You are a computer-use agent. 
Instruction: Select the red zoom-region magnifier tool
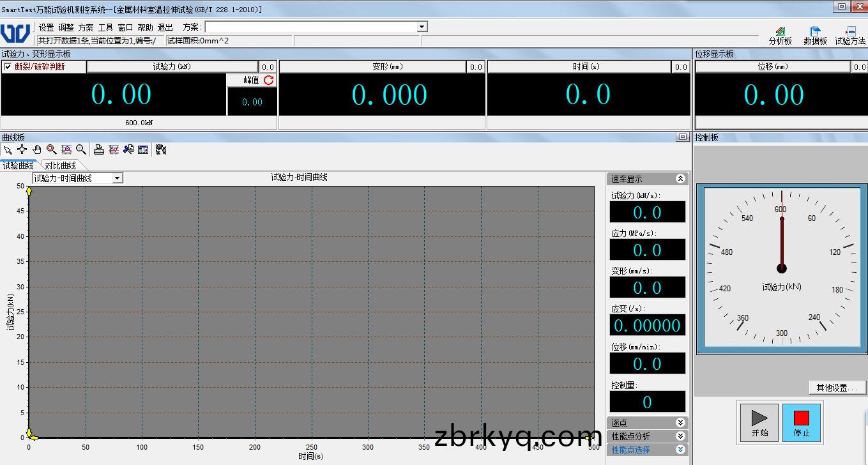point(52,149)
